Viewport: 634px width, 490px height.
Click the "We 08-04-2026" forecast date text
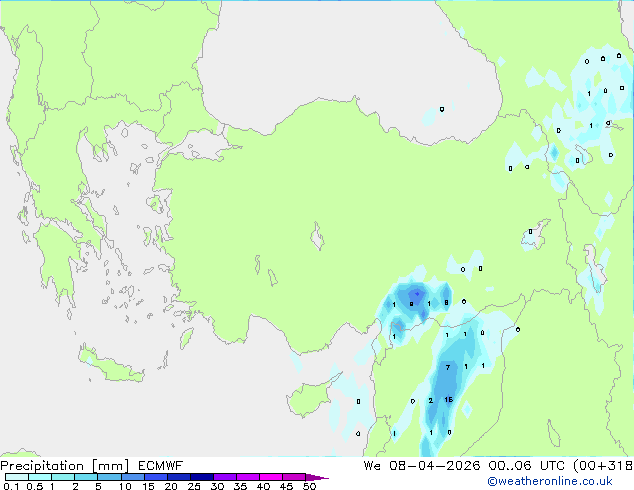[x=422, y=466]
